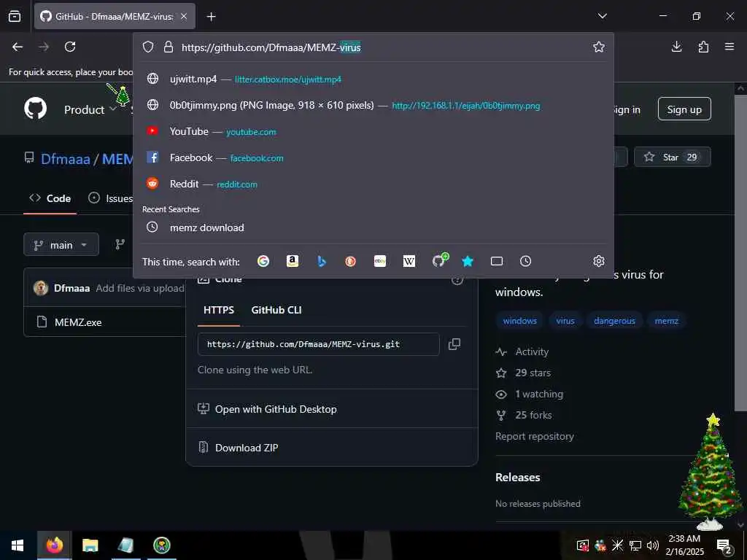The image size is (747, 560).
Task: Click the browser back arrow
Action: 18,47
